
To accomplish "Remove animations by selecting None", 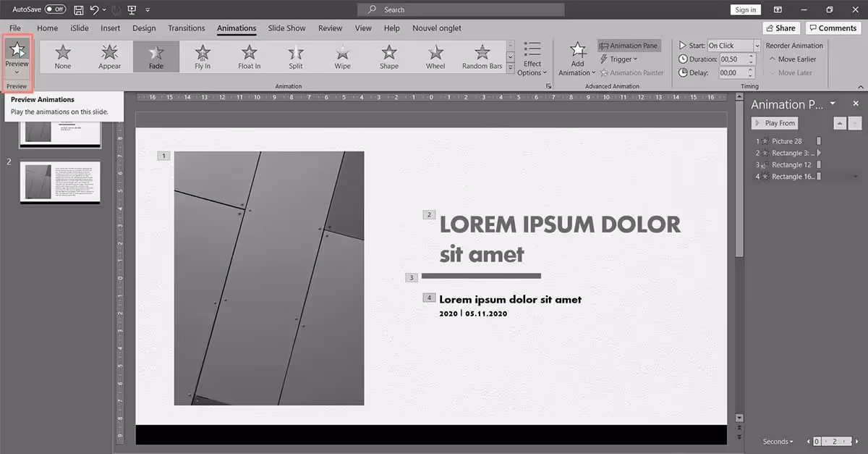I will click(62, 56).
